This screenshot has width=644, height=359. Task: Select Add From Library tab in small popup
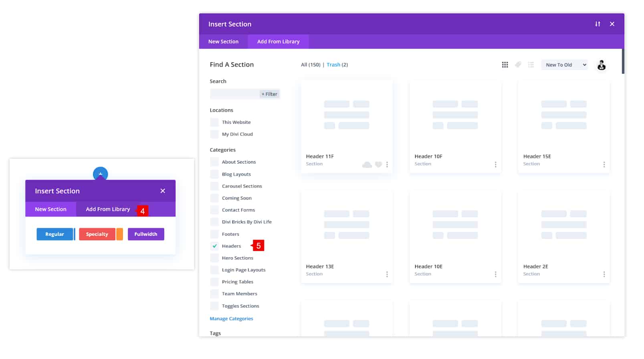(108, 209)
